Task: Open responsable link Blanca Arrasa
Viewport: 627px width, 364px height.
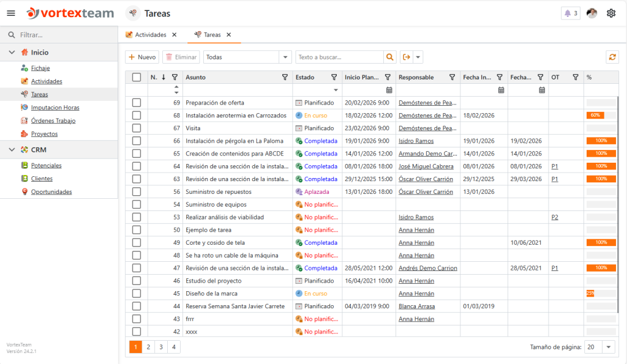Action: point(416,306)
